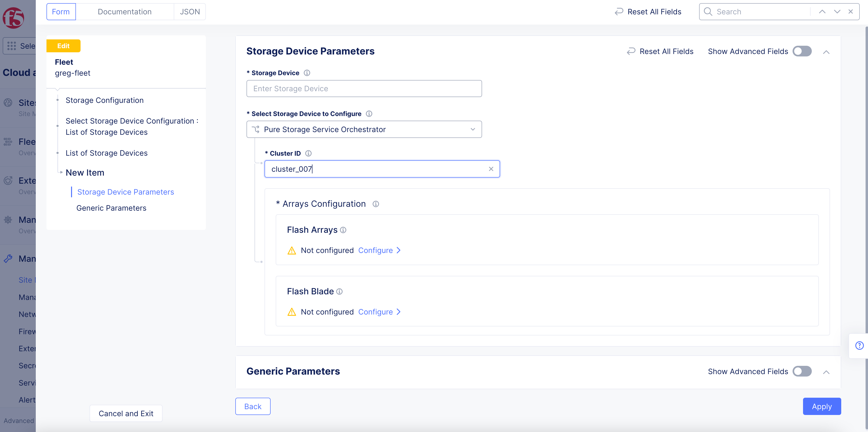Click the Fleets icon in the sidebar

pyautogui.click(x=7, y=142)
